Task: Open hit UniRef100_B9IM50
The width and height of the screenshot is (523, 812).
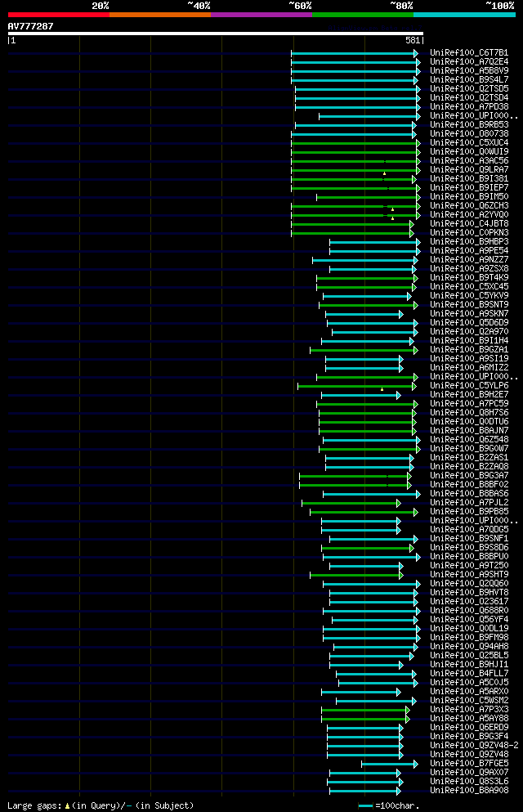Action: pyautogui.click(x=469, y=197)
